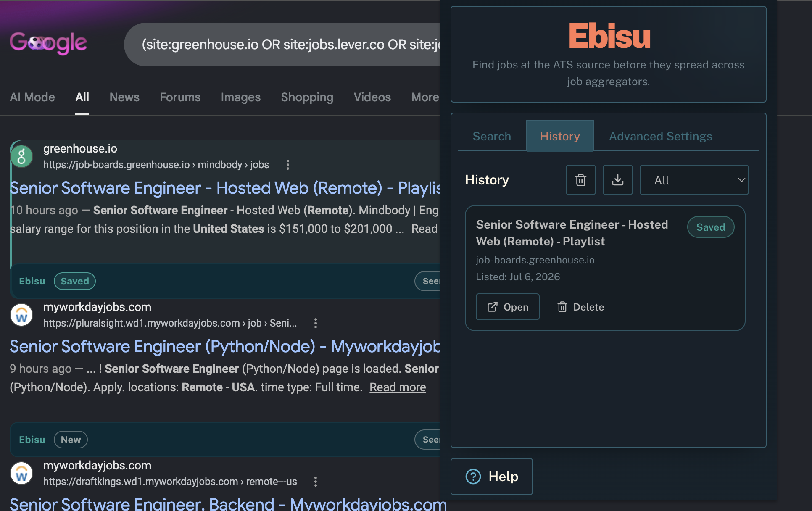Click the Ebisu label under greenhouse result
The width and height of the screenshot is (812, 511).
click(32, 281)
